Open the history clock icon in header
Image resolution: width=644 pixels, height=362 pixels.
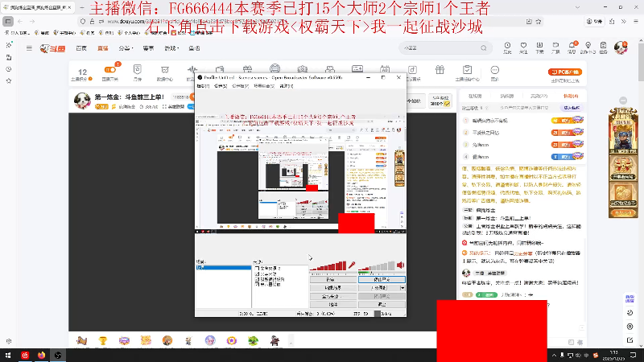coord(508,46)
